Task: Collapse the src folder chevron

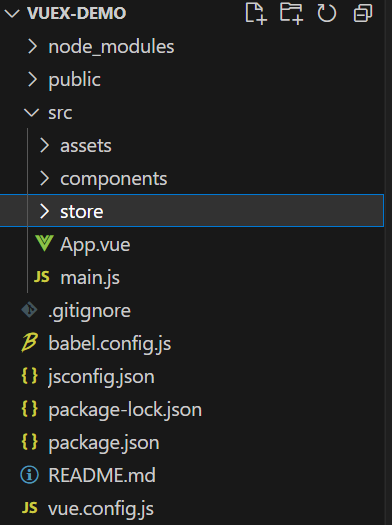Action: [32, 112]
